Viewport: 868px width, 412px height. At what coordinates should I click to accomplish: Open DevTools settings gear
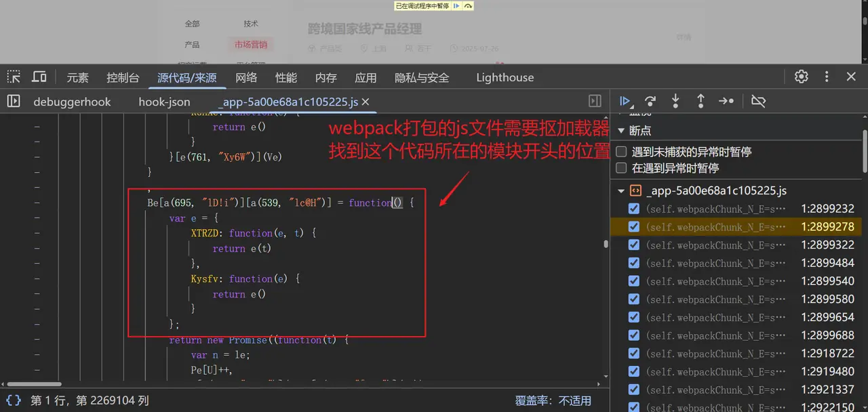click(801, 77)
